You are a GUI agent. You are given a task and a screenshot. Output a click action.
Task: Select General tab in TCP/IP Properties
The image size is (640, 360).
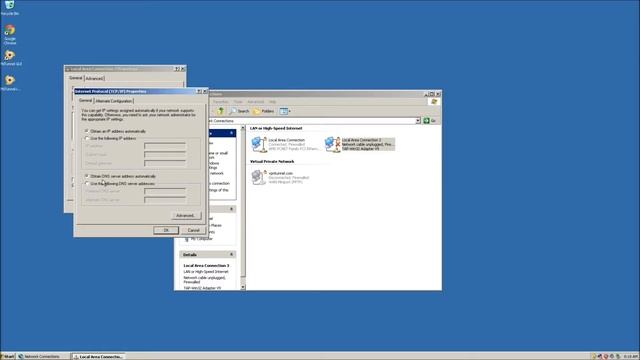tap(85, 100)
